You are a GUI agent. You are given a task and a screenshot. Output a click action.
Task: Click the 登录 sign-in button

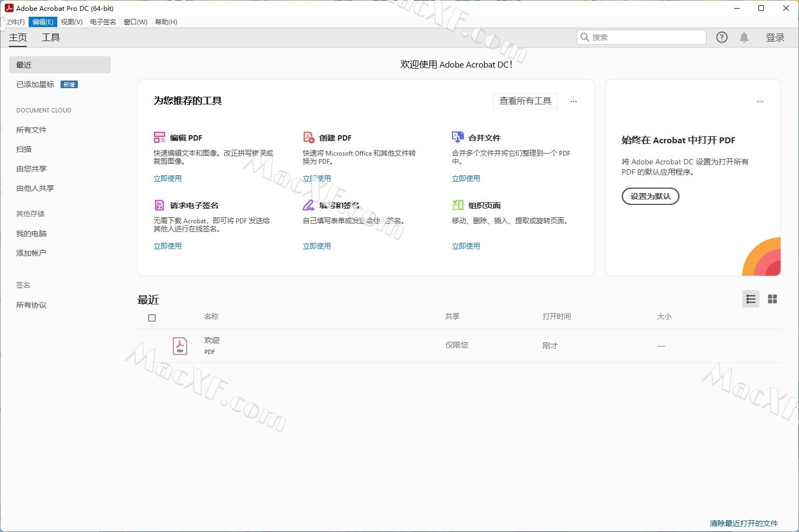tap(775, 37)
